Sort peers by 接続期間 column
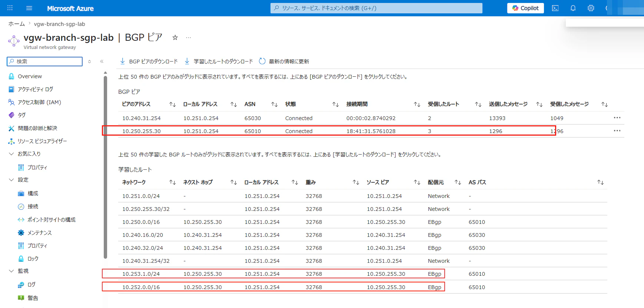Viewport: 644px width, 308px height. point(417,105)
